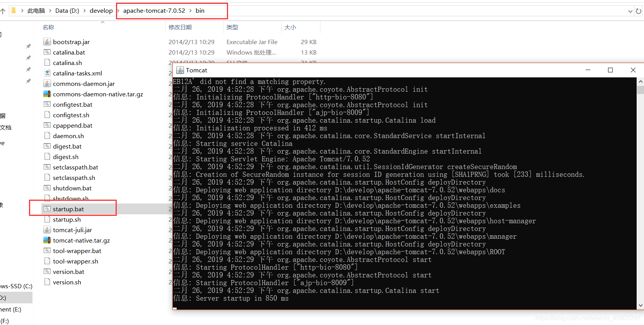Click the bin folder breadcrumb segment
The image size is (644, 325).
coord(200,11)
